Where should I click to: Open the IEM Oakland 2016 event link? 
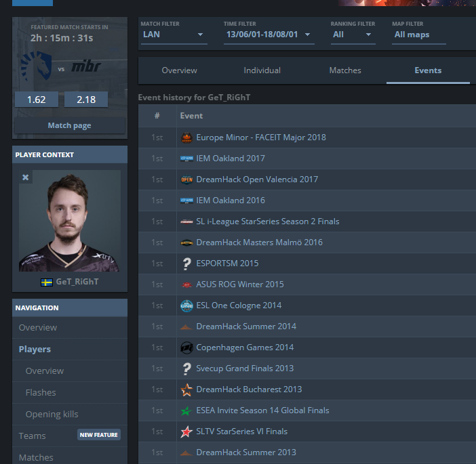(231, 201)
